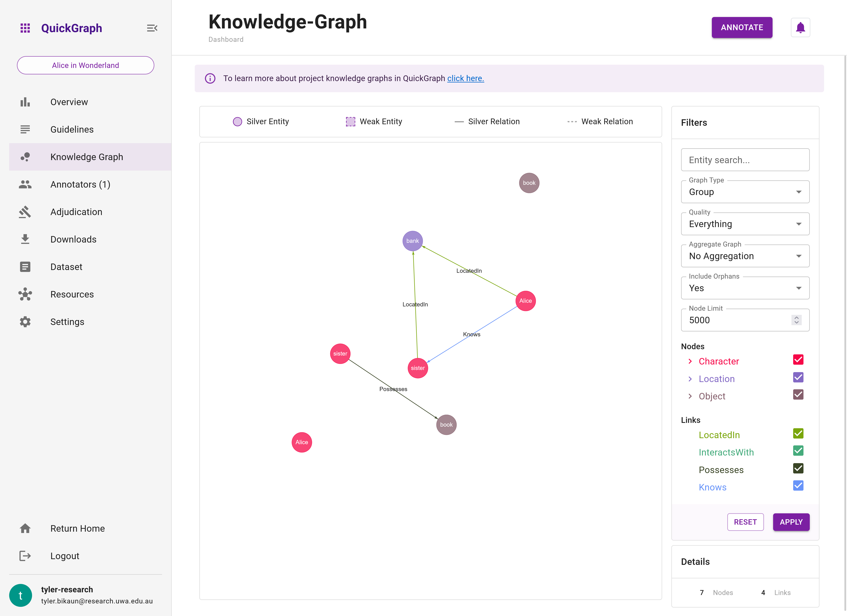Image resolution: width=847 pixels, height=616 pixels.
Task: Select the Guidelines menu item
Action: point(72,129)
